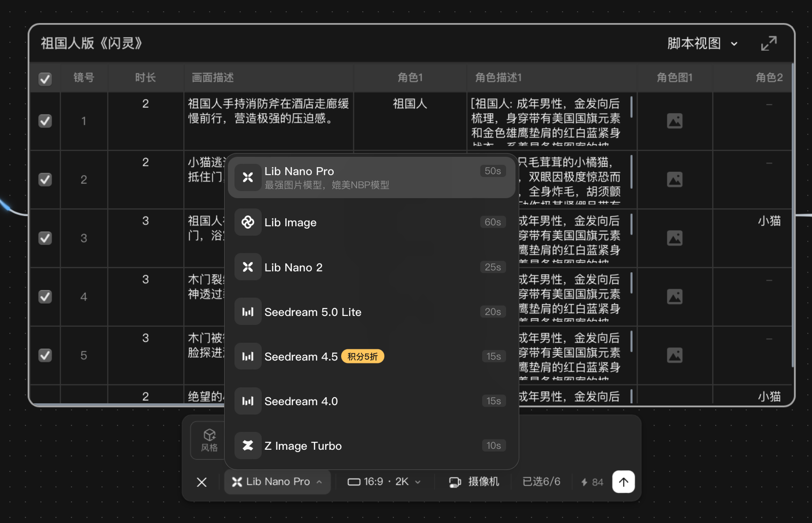Image resolution: width=812 pixels, height=523 pixels.
Task: Click the 角色图1 column header
Action: (x=675, y=77)
